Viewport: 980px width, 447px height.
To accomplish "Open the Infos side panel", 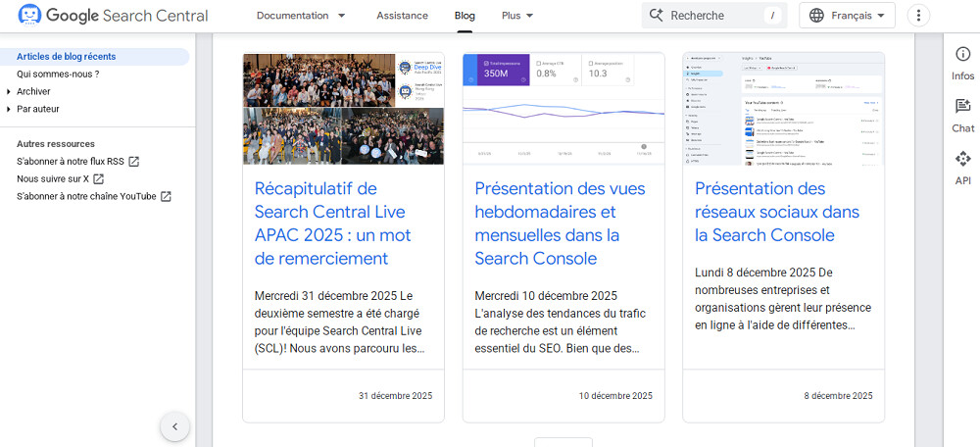I will (x=962, y=64).
